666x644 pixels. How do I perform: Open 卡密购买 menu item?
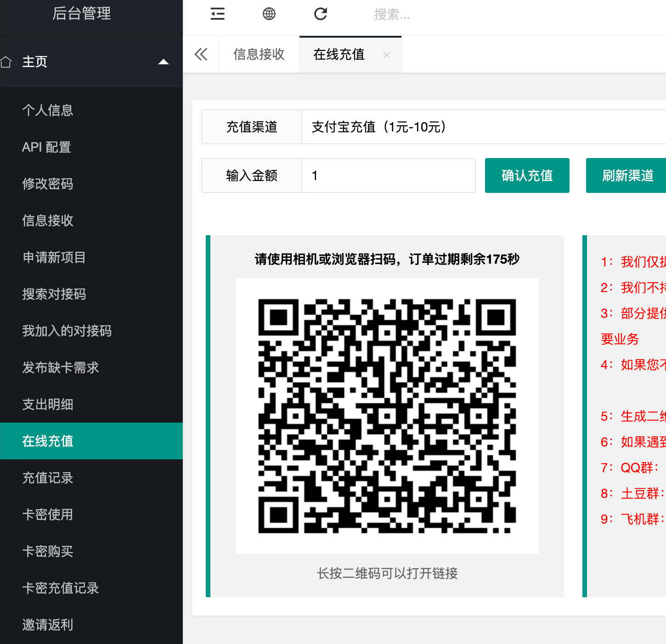[x=91, y=551]
